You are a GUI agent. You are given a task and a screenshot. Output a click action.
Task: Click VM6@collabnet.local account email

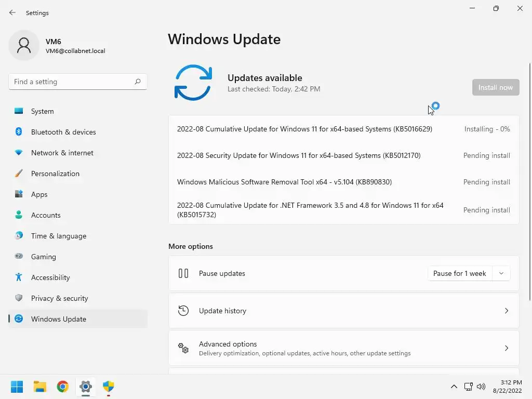point(75,51)
